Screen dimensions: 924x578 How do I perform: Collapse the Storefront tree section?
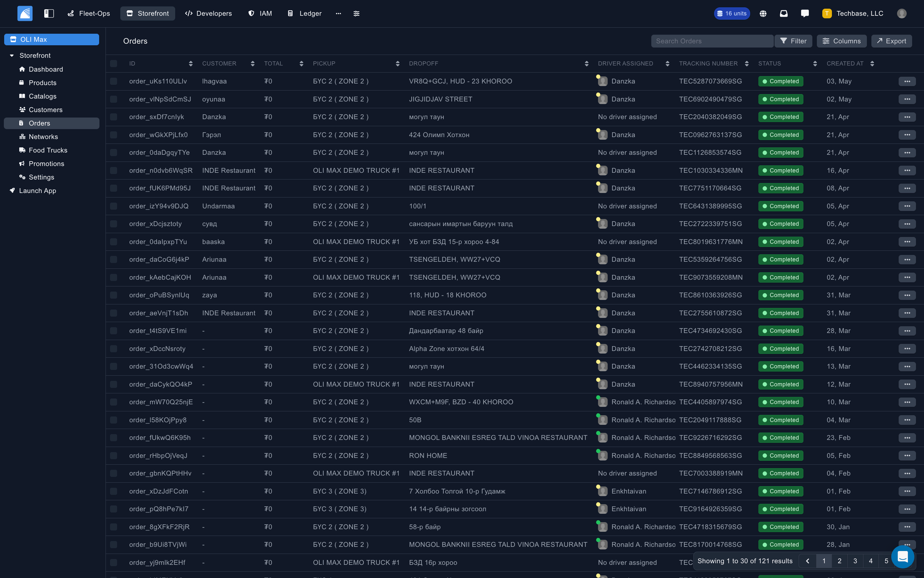point(12,56)
